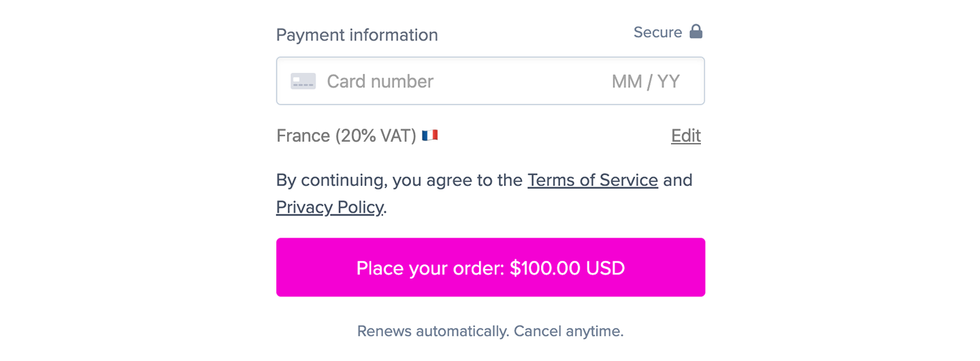Click the Secure label text
The height and width of the screenshot is (361, 980).
(657, 32)
